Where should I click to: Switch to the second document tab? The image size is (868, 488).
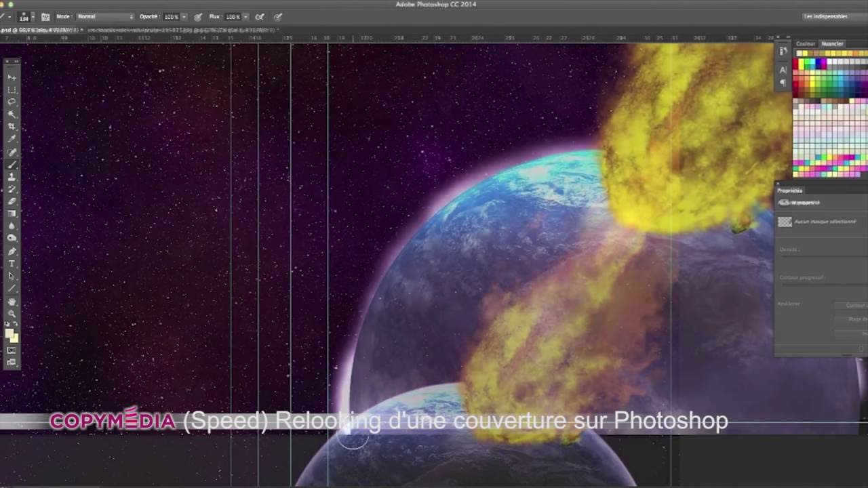(x=182, y=30)
